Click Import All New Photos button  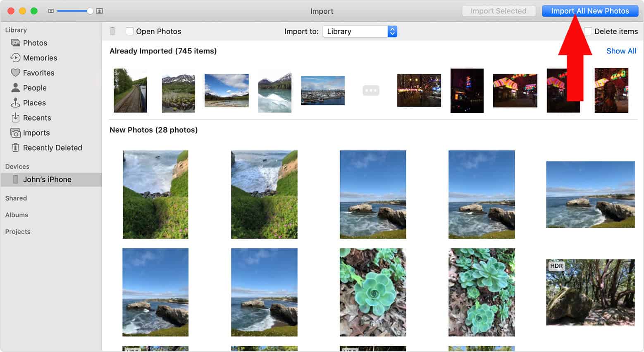coord(590,11)
